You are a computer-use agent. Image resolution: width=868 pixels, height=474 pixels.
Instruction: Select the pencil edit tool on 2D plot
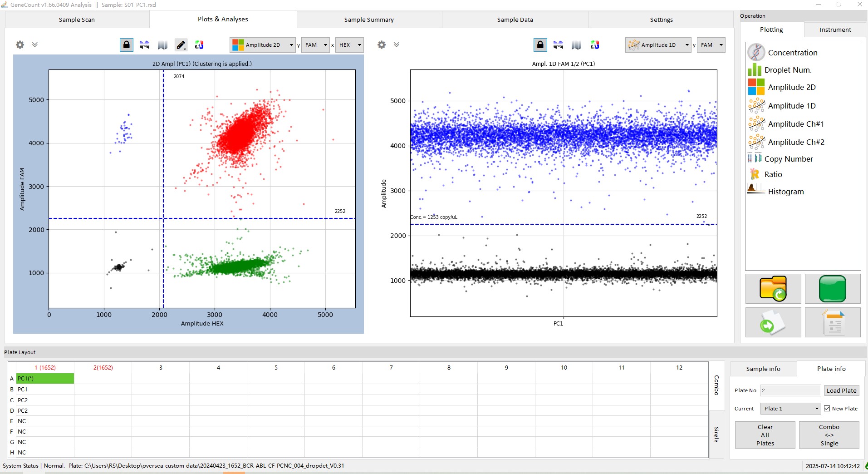[x=181, y=44]
